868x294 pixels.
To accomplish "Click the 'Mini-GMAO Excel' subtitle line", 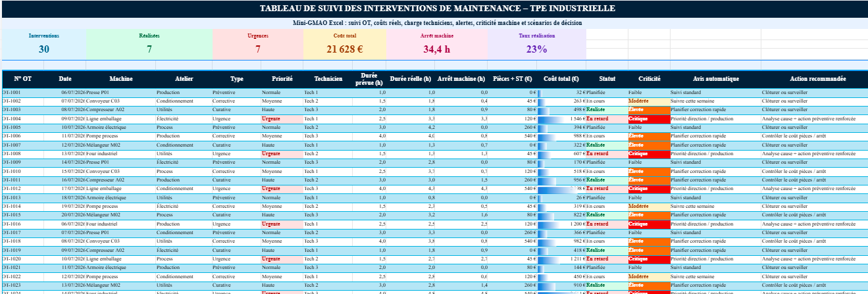I will (438, 23).
